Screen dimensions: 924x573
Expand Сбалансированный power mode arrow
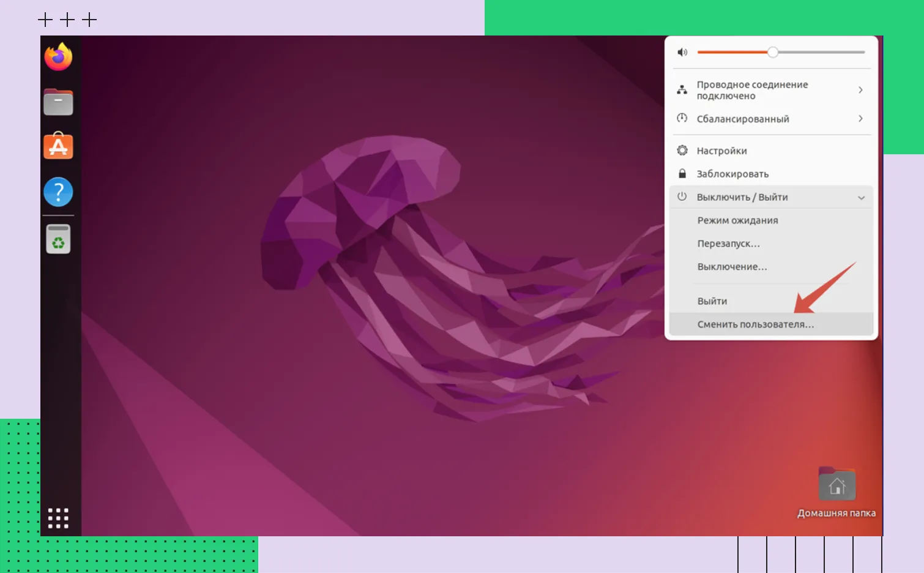click(x=860, y=119)
